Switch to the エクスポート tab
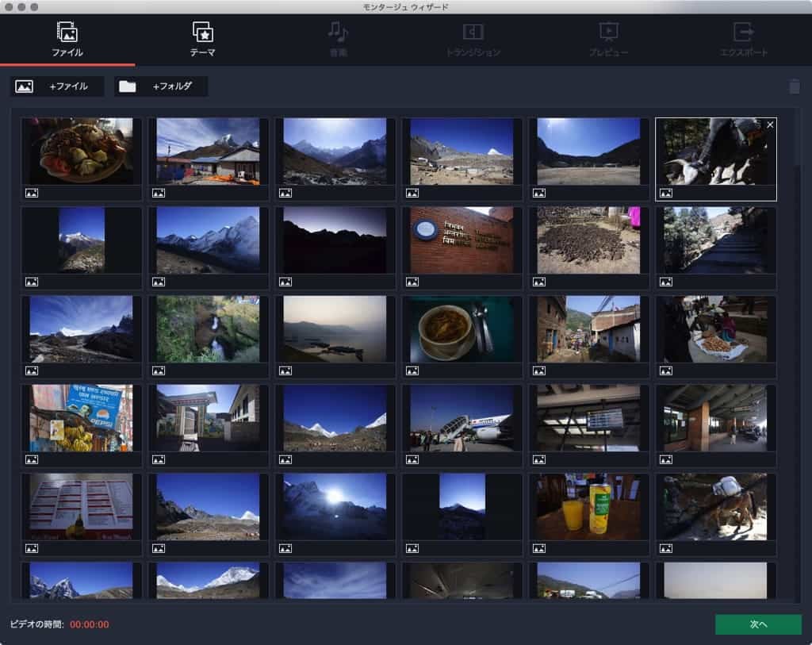Viewport: 812px width, 645px height. (744, 40)
